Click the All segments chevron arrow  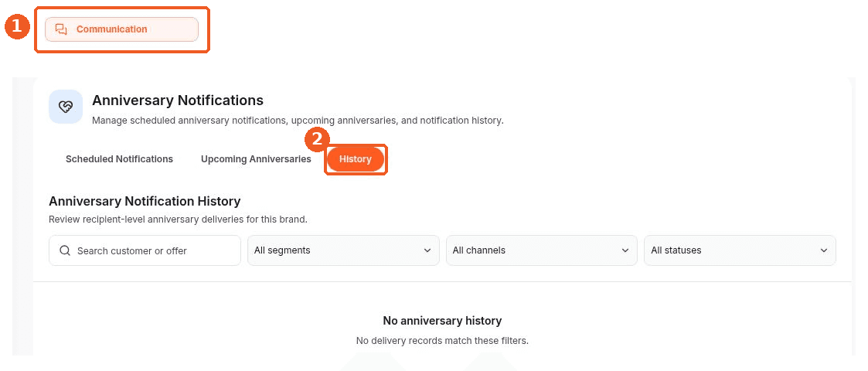coord(427,250)
